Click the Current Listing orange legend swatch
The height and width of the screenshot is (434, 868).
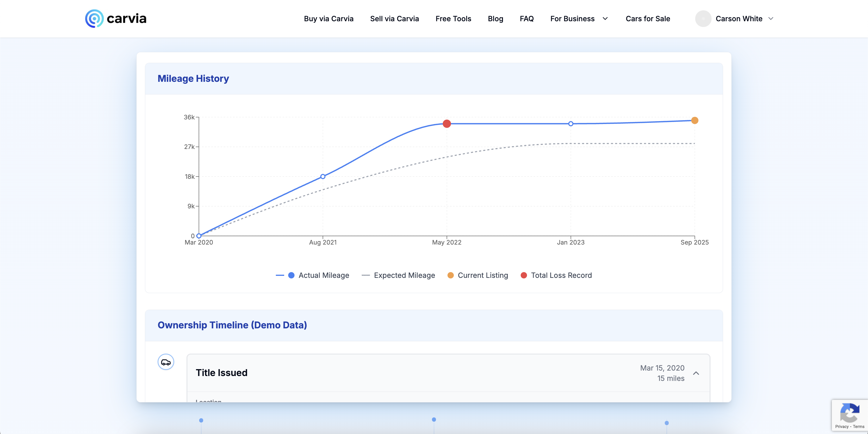click(x=451, y=275)
